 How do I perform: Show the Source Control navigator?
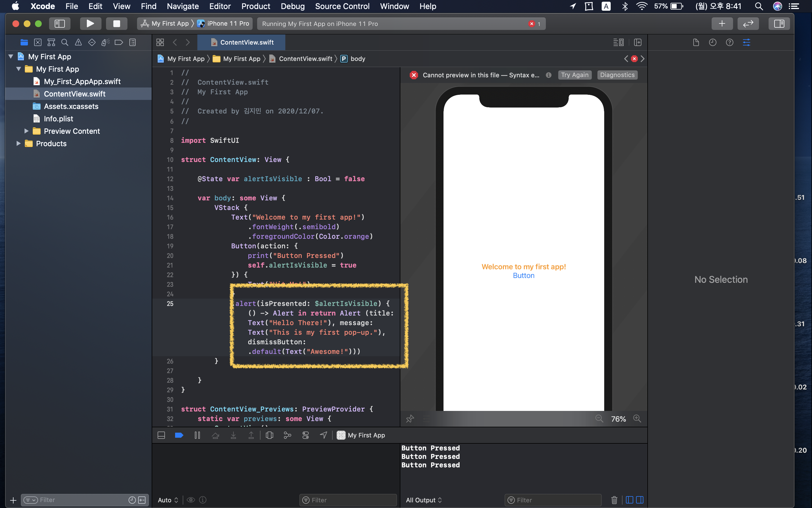(37, 42)
